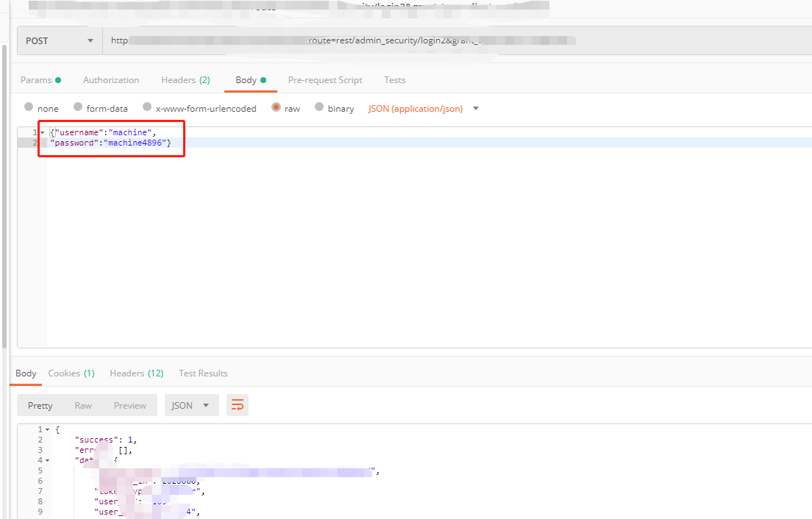Open the request Headers (2) tab
812x519 pixels.
[185, 80]
